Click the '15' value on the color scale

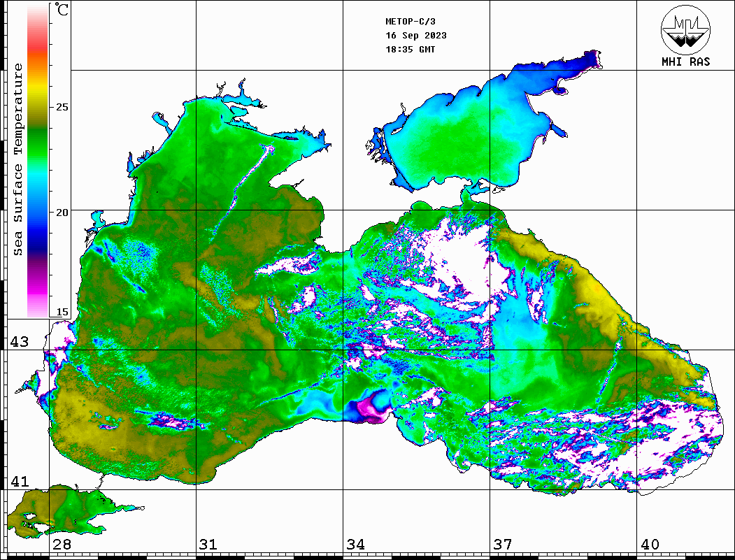pyautogui.click(x=62, y=312)
